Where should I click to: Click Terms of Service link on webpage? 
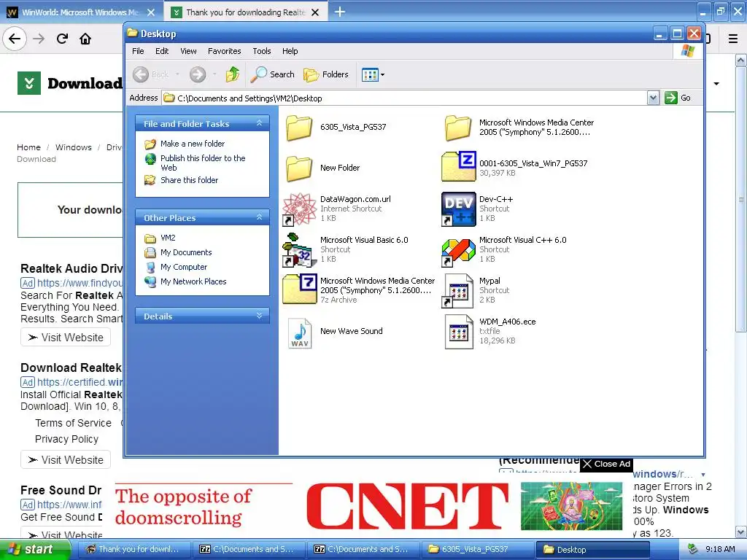click(x=74, y=423)
